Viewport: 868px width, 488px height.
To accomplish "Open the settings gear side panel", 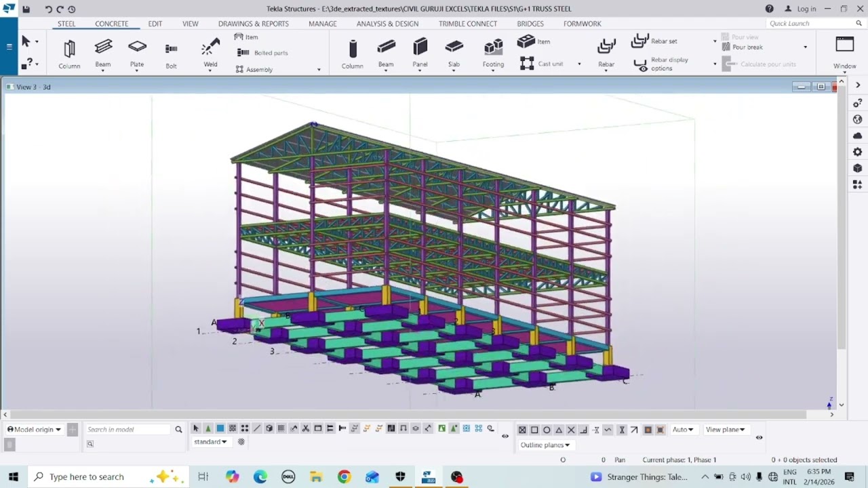I will [857, 152].
